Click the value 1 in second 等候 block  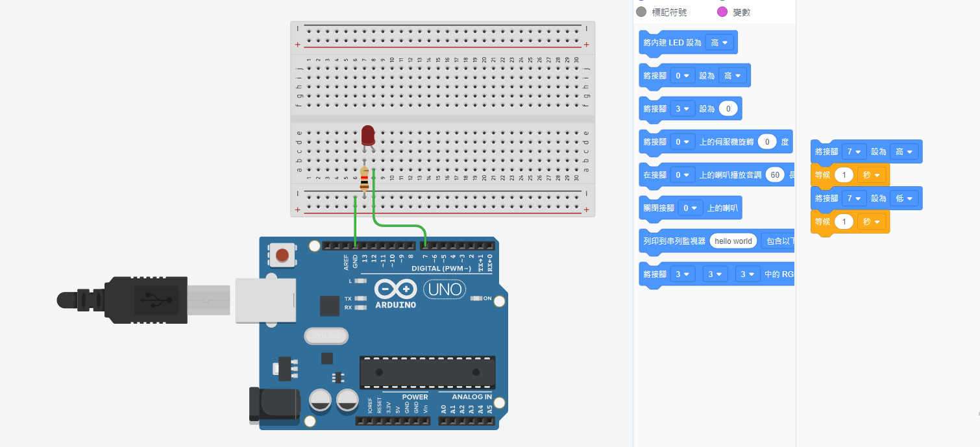[x=843, y=222]
